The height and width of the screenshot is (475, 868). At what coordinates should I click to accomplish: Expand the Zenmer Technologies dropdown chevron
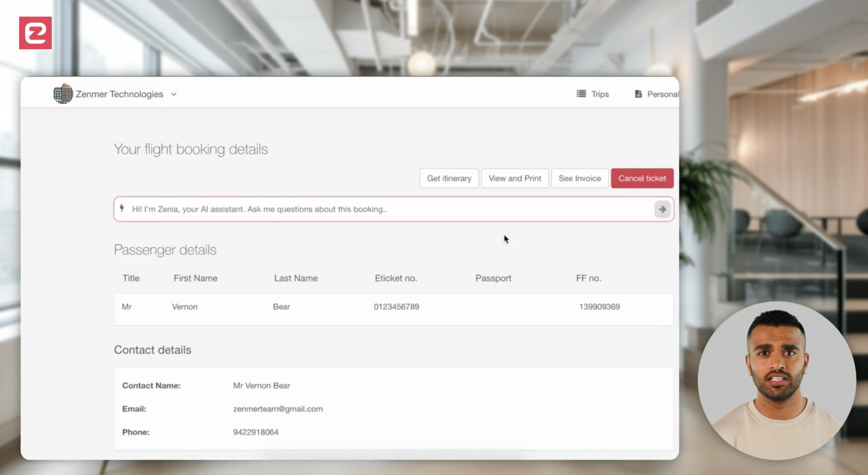[x=174, y=94]
